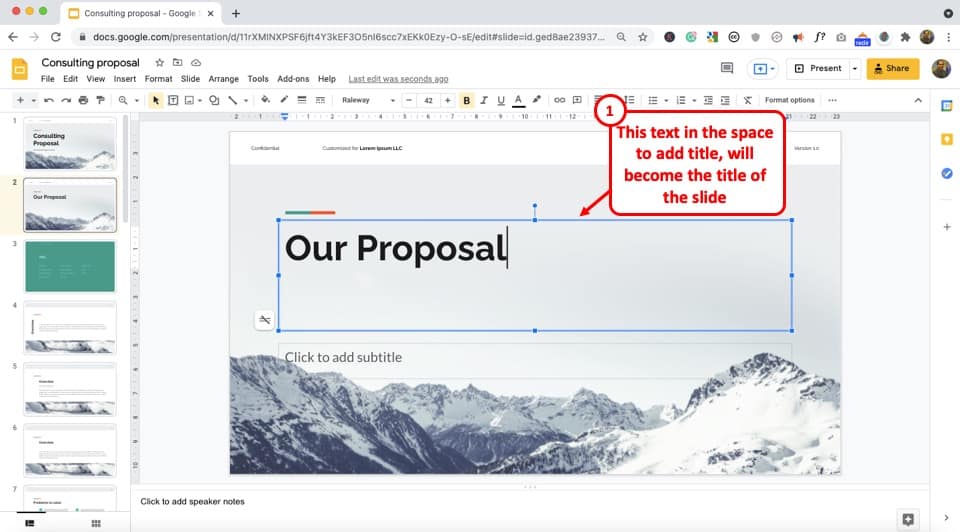Increase font size with plus
This screenshot has height=532, width=960.
[448, 100]
